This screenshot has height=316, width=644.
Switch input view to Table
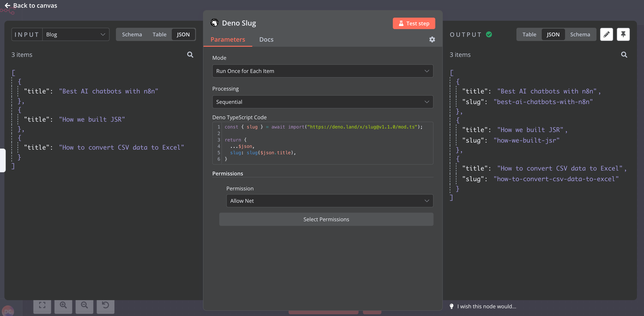[x=159, y=35]
